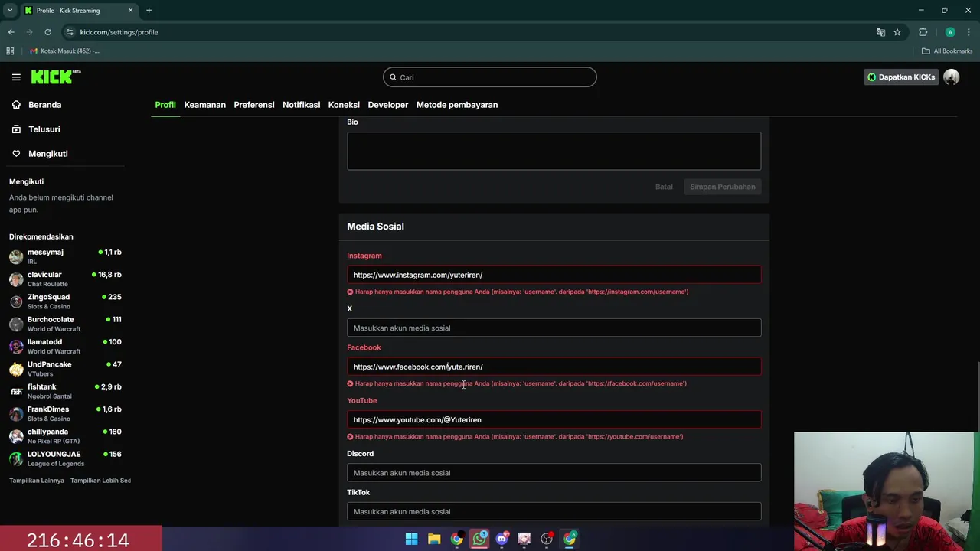Click the Instagram URL field
This screenshot has height=551, width=980.
pyautogui.click(x=554, y=275)
